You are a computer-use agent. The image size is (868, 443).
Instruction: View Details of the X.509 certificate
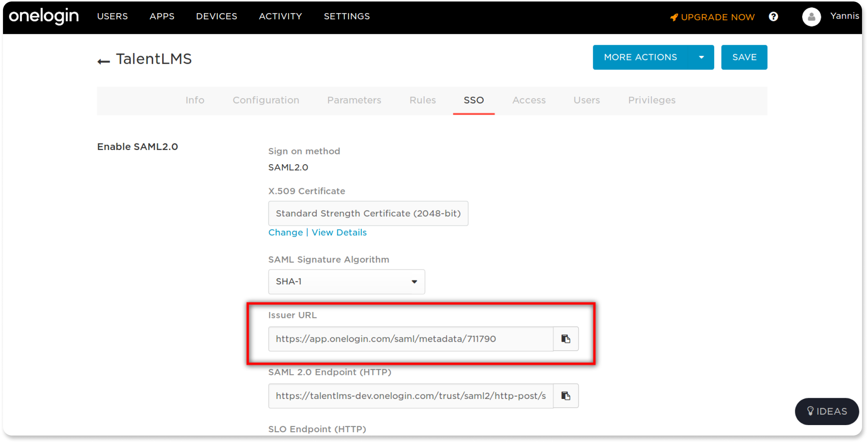pos(339,232)
